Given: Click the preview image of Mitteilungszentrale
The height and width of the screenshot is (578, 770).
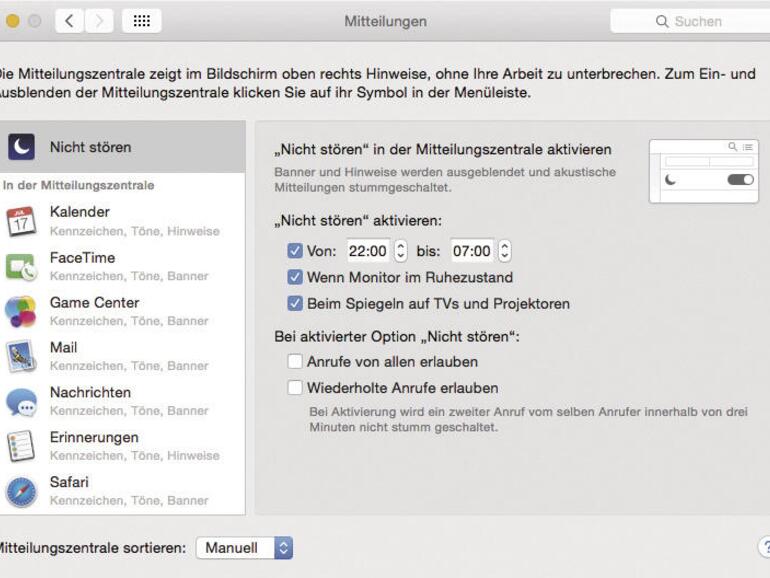Looking at the screenshot, I should (x=704, y=171).
